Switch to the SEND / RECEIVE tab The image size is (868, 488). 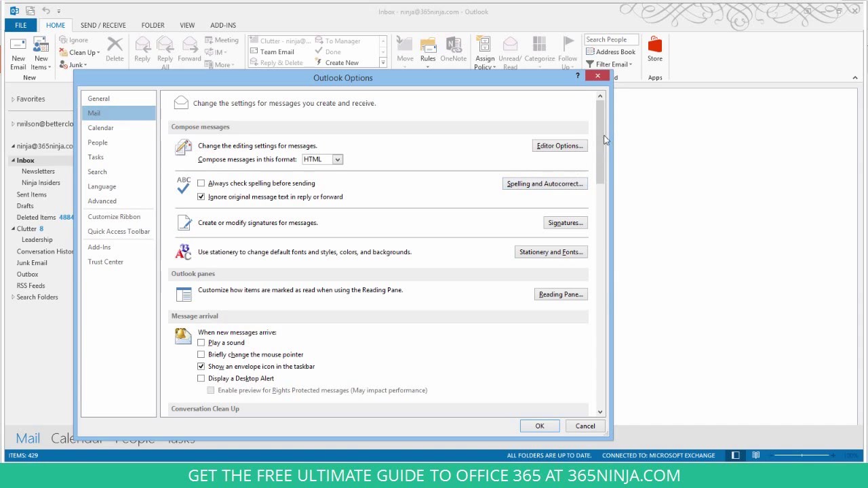coord(103,25)
